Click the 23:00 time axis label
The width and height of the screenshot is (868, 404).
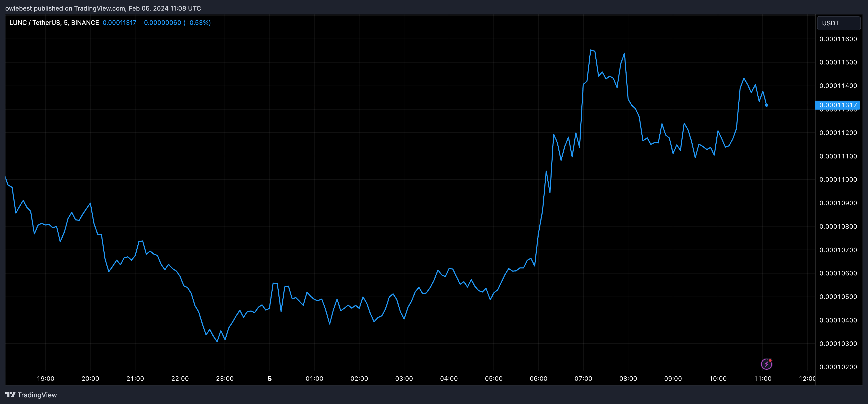(x=225, y=378)
